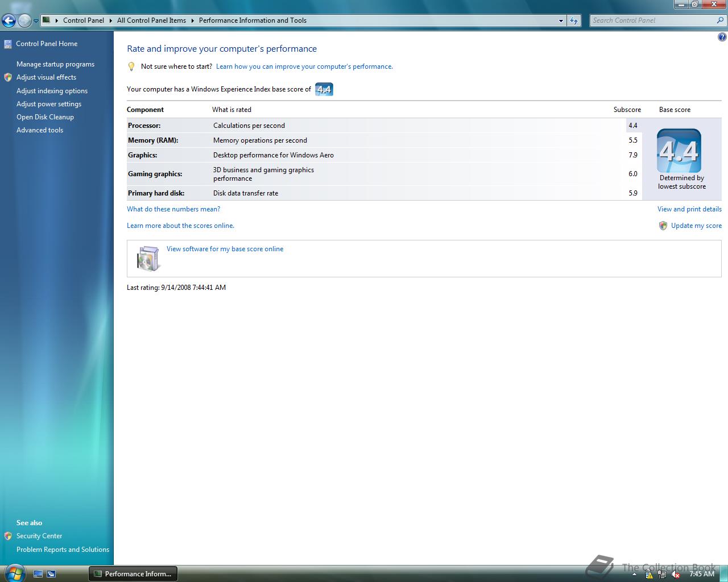Click Update my score

pyautogui.click(x=696, y=226)
